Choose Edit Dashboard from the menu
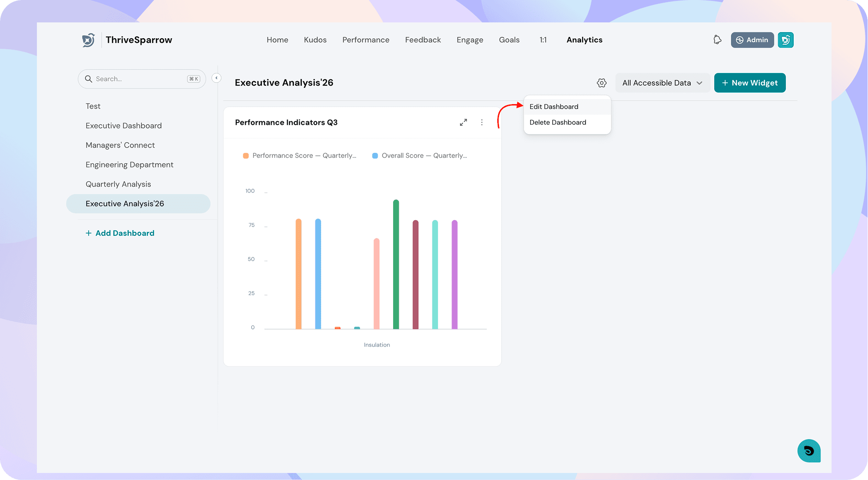This screenshot has height=480, width=868. 567,107
